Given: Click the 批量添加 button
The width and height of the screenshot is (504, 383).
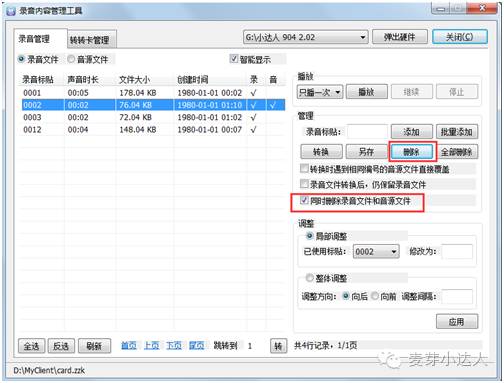Looking at the screenshot, I should click(x=457, y=132).
